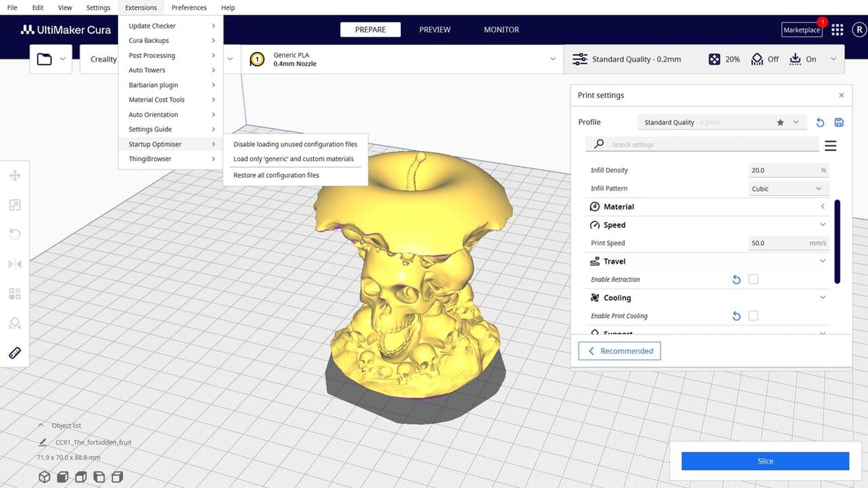This screenshot has width=868, height=488.
Task: Open the Generic PLA material dropdown
Action: [402, 59]
